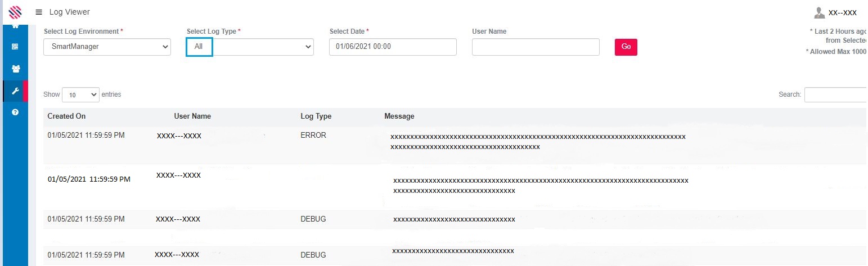
Task: Select the ERROR log row
Action: click(313, 136)
